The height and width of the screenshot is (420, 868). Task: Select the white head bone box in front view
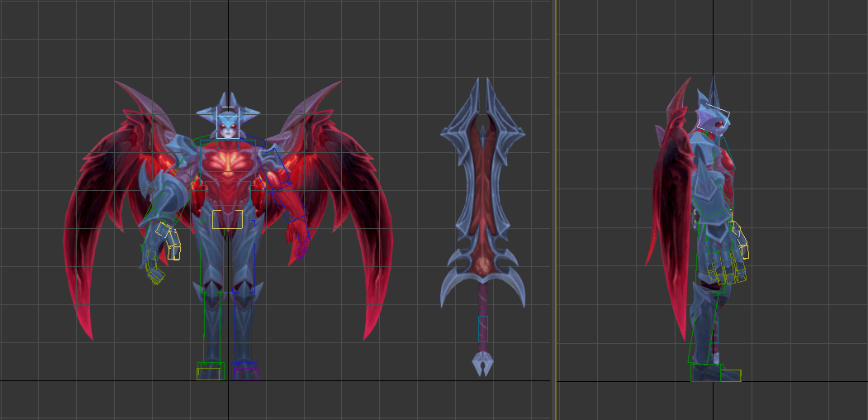coord(227,122)
